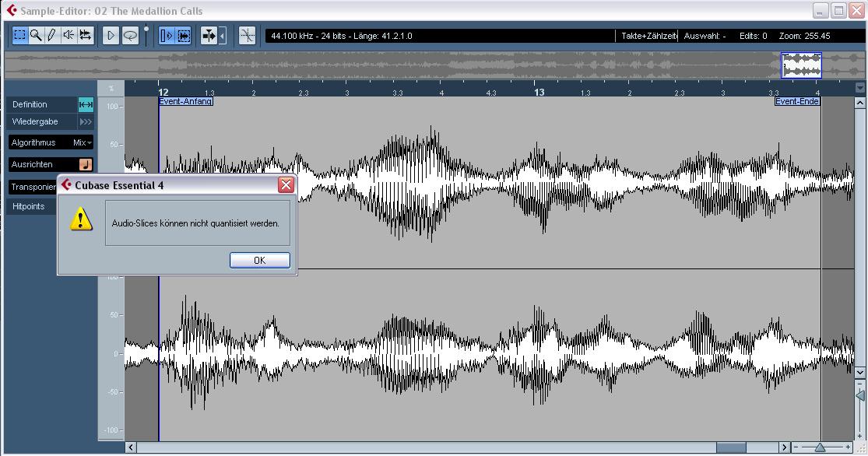
Task: Select the Range Selection tool
Action: click(x=19, y=36)
